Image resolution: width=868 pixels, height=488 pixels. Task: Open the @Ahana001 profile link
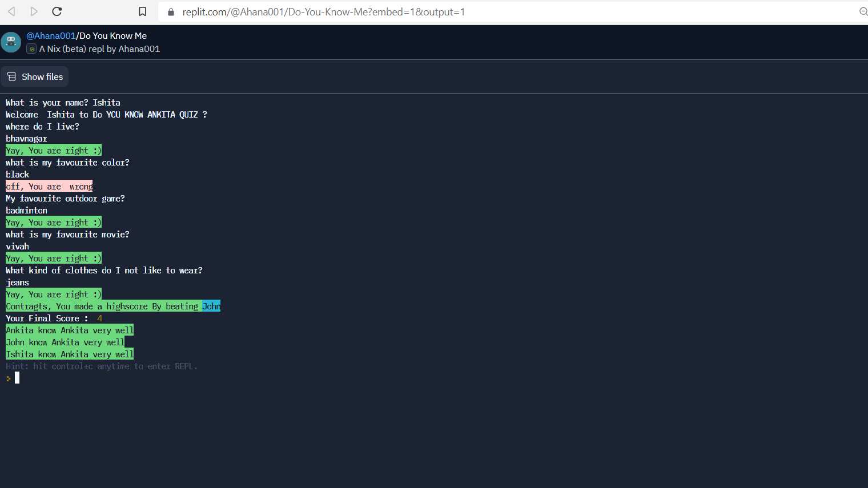point(51,35)
